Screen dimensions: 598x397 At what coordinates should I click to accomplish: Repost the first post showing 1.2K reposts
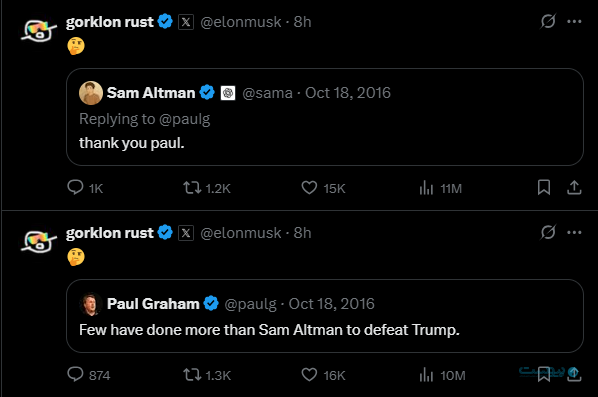192,188
